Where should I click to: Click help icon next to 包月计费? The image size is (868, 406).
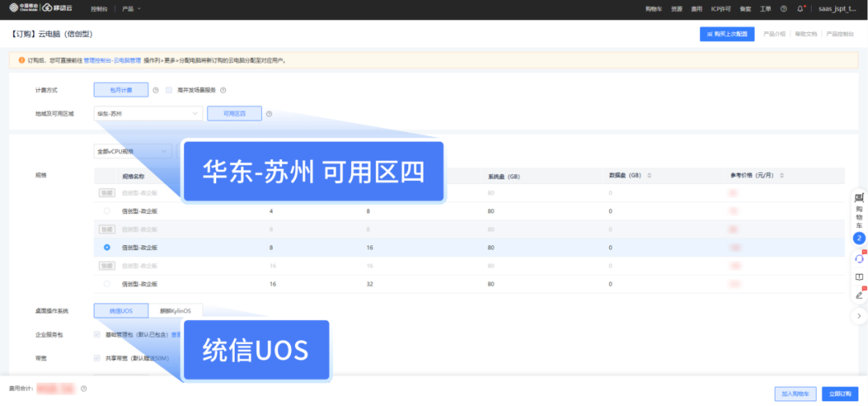click(x=156, y=90)
